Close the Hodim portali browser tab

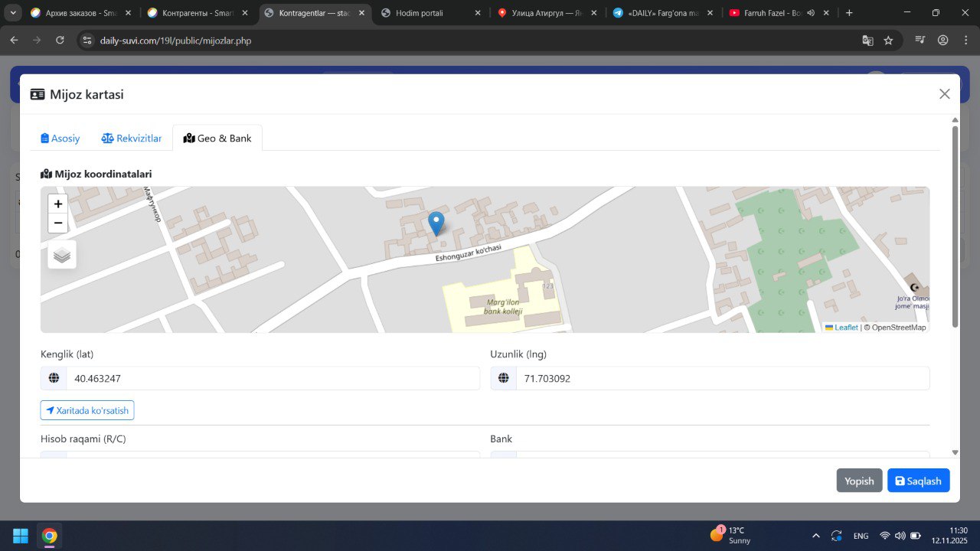(x=478, y=13)
